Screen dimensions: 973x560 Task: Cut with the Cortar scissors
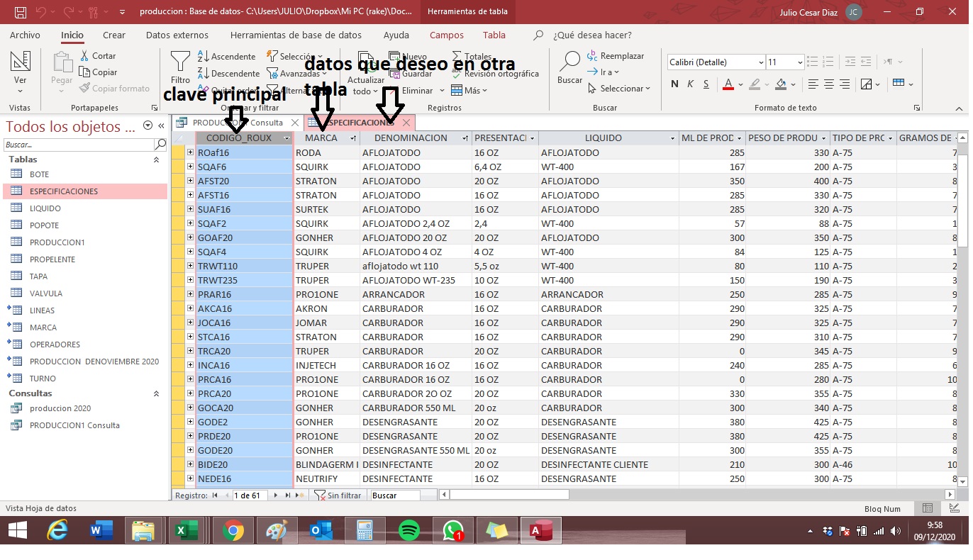point(85,56)
